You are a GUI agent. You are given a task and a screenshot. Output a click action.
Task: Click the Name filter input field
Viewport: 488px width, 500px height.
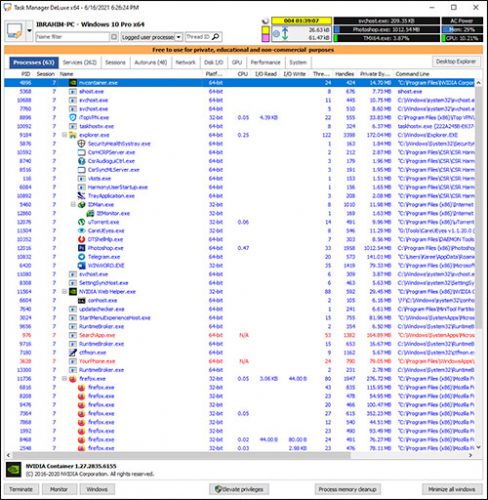(73, 37)
